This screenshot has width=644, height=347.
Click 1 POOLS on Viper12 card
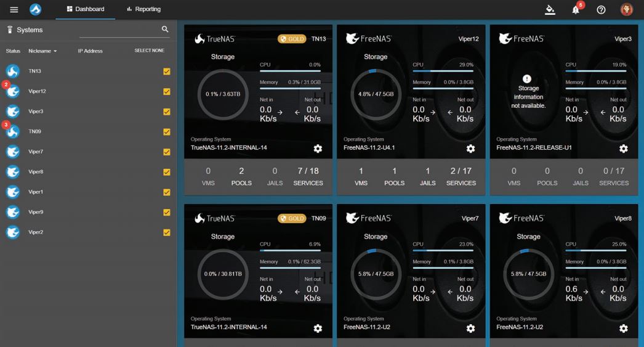(394, 176)
